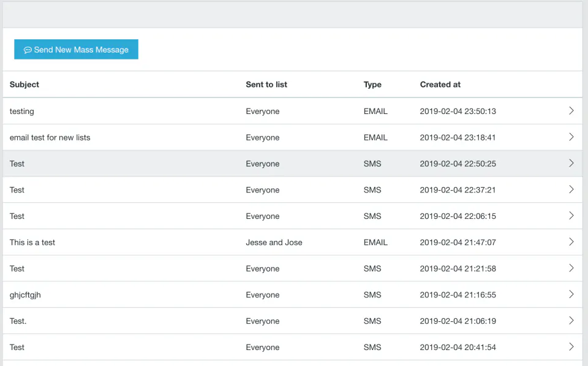Viewport: 588px width, 366px height.
Task: Sort by the Subject column header
Action: click(x=24, y=84)
